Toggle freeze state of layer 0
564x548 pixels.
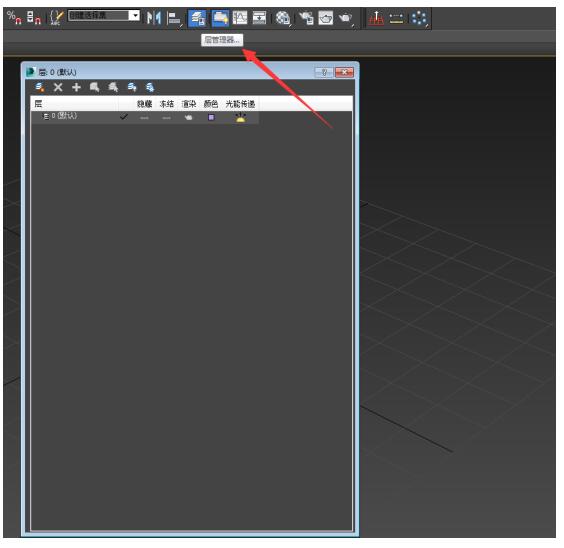tap(167, 118)
